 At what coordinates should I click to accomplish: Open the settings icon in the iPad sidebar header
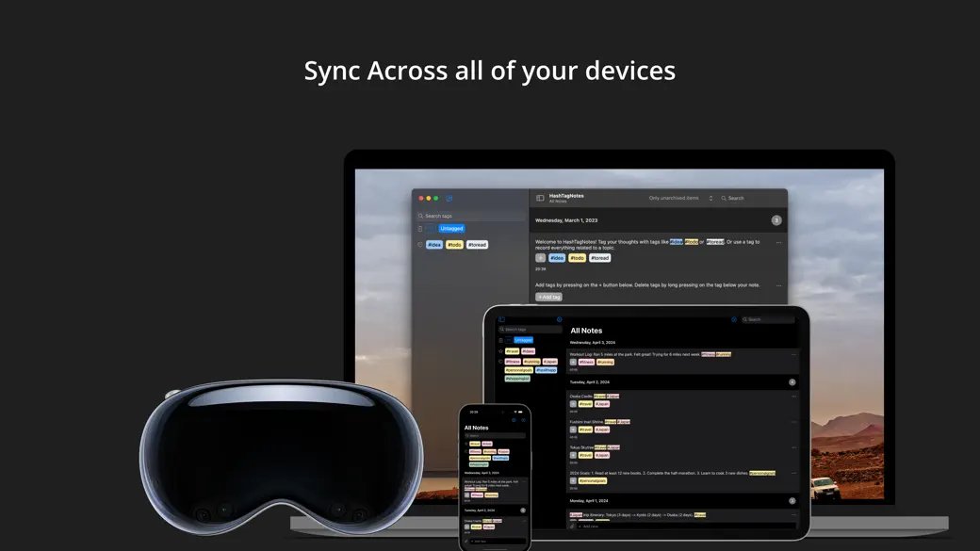click(560, 319)
